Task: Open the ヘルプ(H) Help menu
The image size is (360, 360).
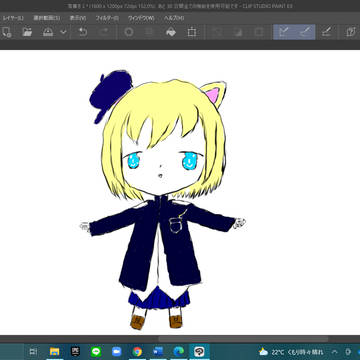Action: pyautogui.click(x=173, y=18)
